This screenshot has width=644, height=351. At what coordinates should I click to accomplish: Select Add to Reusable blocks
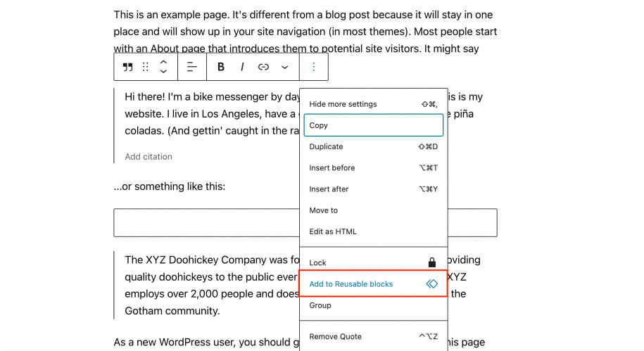pyautogui.click(x=373, y=283)
